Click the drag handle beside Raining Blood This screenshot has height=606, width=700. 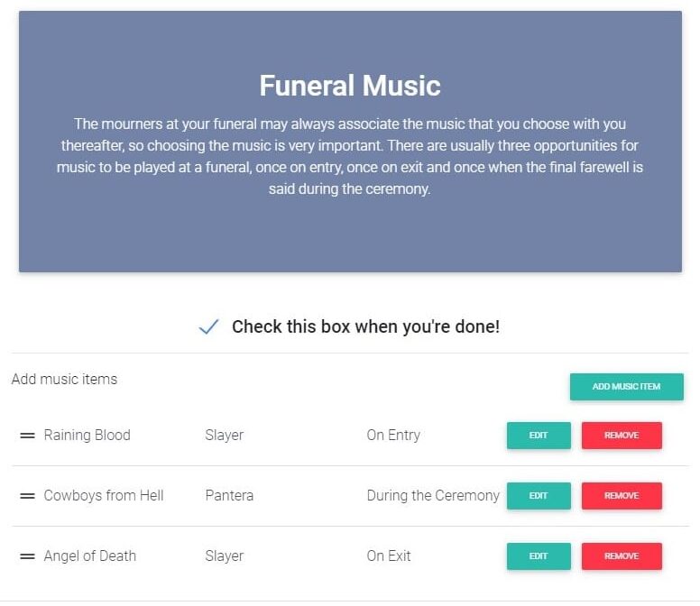pyautogui.click(x=27, y=436)
